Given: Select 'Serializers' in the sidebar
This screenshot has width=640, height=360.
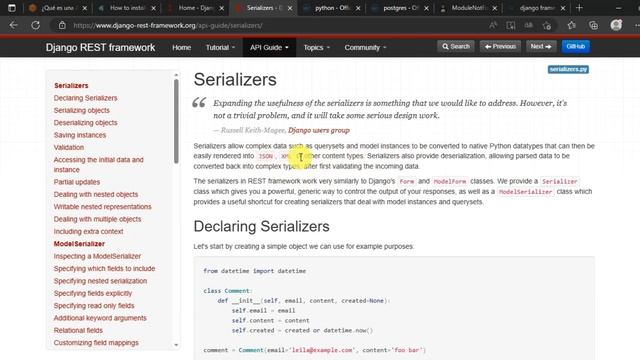Looking at the screenshot, I should [x=71, y=86].
